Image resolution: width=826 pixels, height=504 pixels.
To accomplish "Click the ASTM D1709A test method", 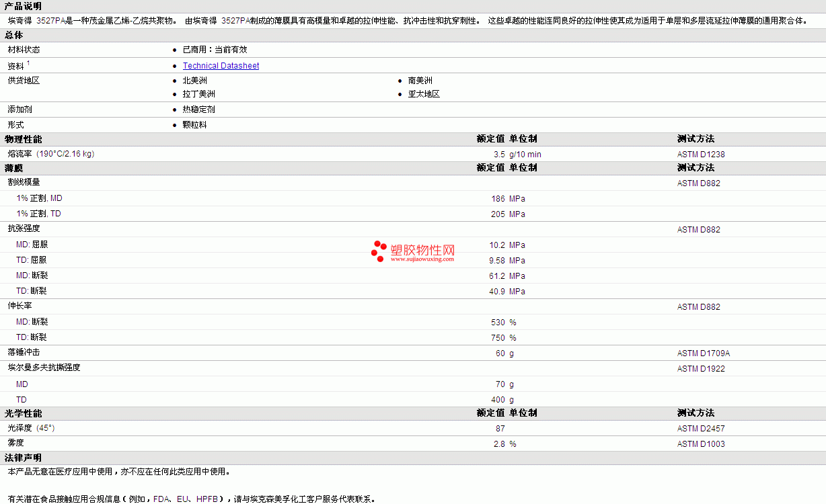I will point(704,353).
